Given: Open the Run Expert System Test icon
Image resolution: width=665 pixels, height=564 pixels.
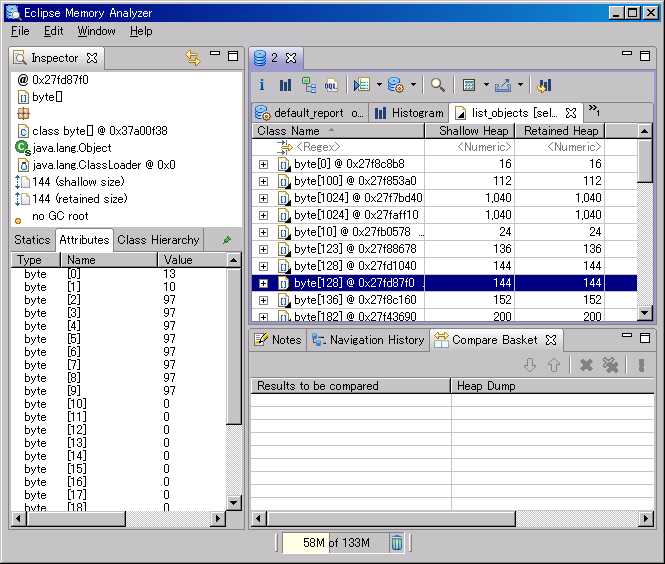Looking at the screenshot, I should (x=396, y=86).
